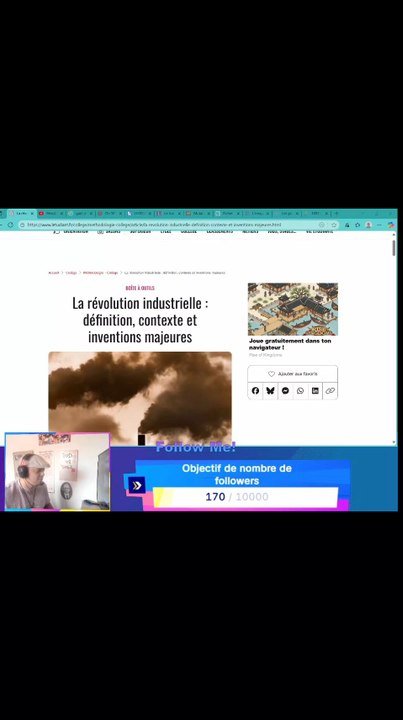
Task: Click the Follow Me! overlay text
Action: point(196,447)
